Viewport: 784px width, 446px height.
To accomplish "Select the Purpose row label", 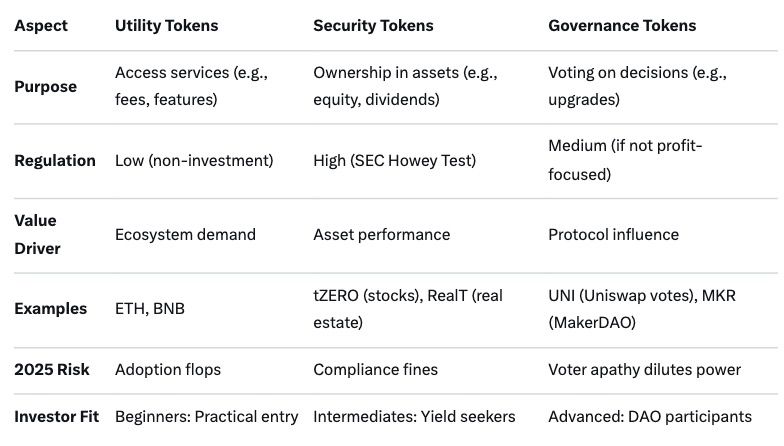I will click(45, 87).
